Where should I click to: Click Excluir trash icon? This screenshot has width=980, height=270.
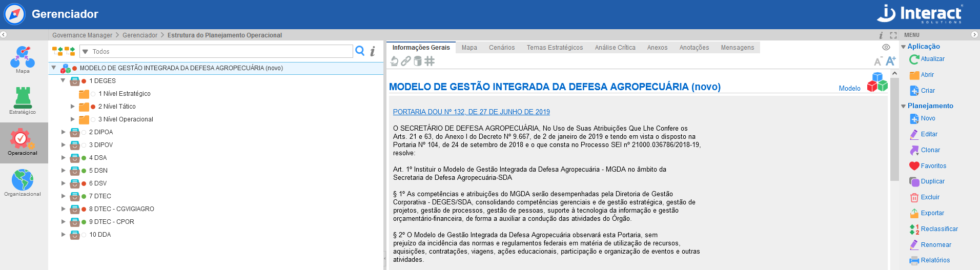(914, 198)
